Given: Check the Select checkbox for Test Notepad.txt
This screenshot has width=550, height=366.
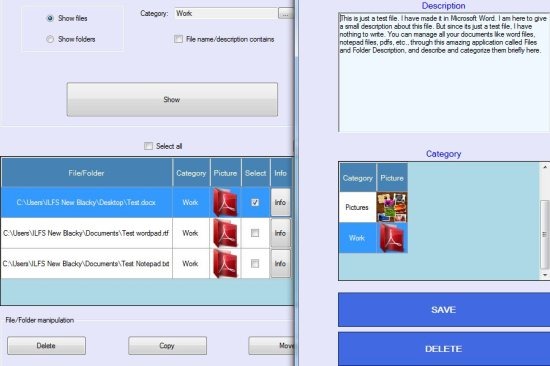Looking at the screenshot, I should click(255, 264).
